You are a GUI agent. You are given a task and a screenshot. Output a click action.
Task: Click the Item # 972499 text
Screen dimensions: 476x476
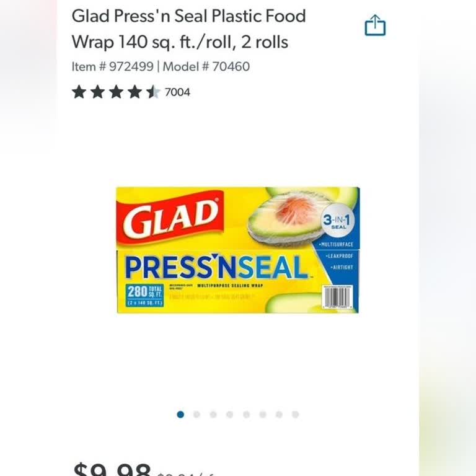tap(112, 66)
